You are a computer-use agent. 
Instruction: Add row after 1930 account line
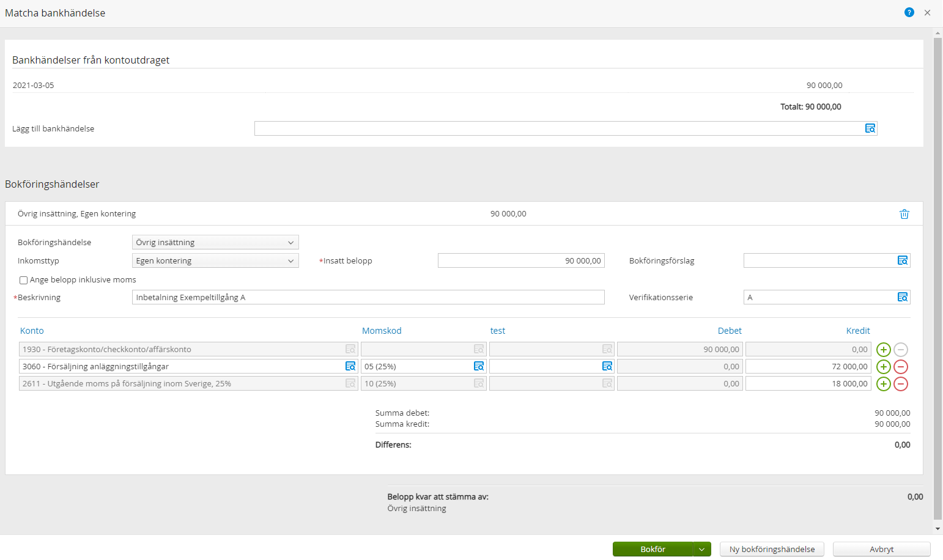(883, 350)
